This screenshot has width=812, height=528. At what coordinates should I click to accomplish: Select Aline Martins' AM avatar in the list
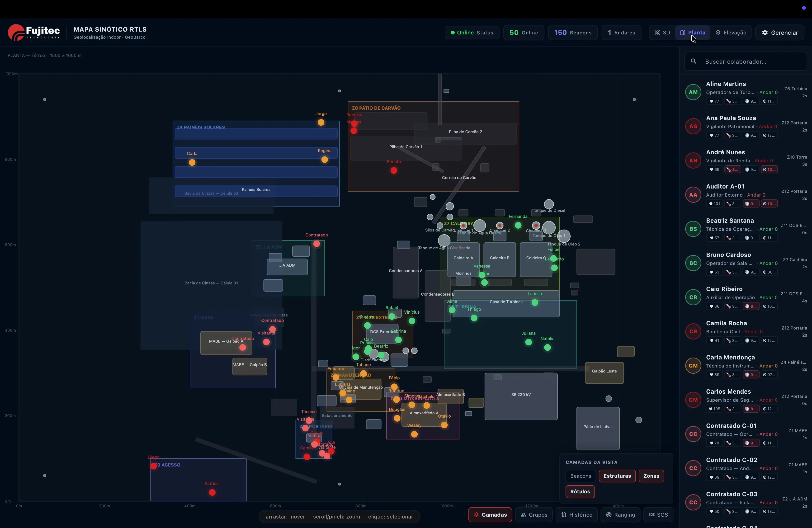(693, 92)
